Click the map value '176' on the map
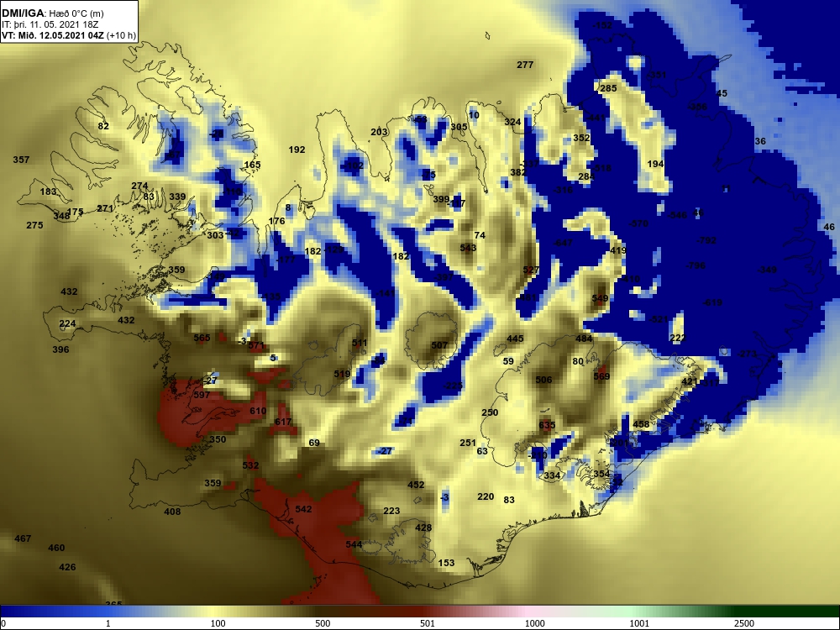The height and width of the screenshot is (630, 840). tap(276, 221)
